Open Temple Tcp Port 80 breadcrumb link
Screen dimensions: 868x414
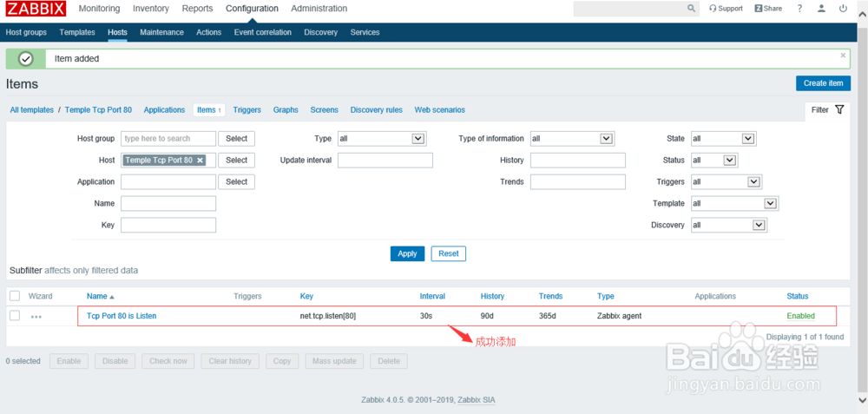click(99, 109)
